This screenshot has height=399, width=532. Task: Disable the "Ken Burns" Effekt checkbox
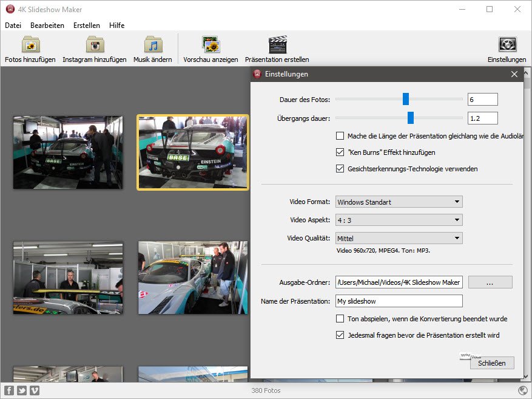(x=340, y=152)
